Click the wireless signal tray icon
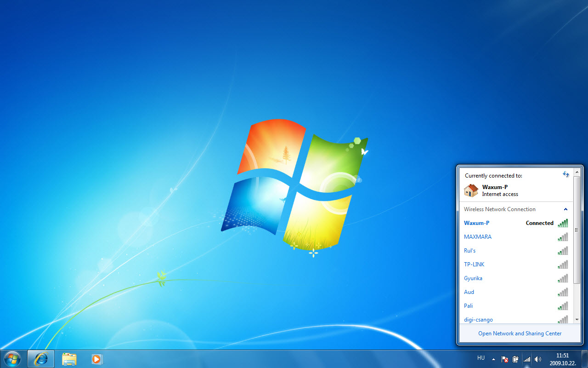Screen dimensions: 588x368 click(x=527, y=359)
